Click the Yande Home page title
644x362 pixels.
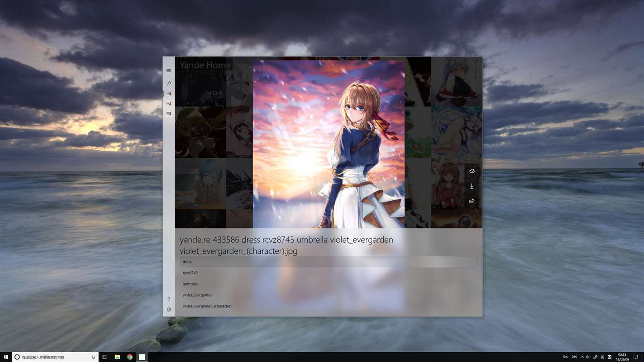click(205, 65)
